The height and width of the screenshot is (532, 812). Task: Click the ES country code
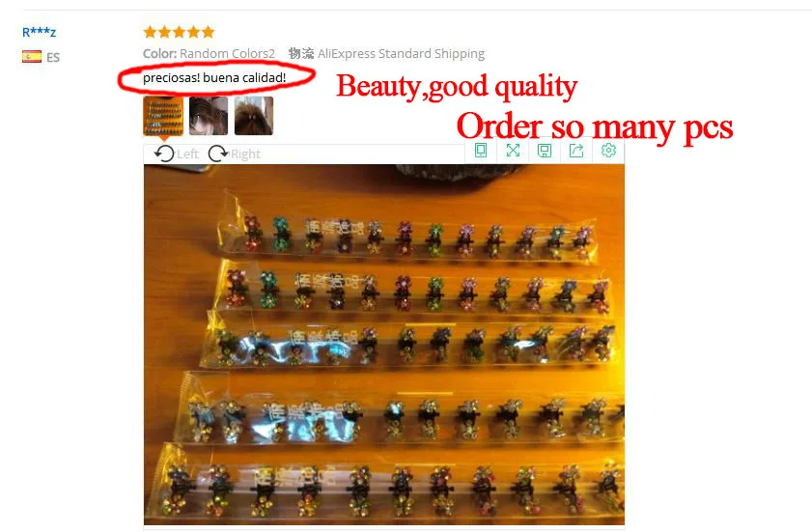53,57
